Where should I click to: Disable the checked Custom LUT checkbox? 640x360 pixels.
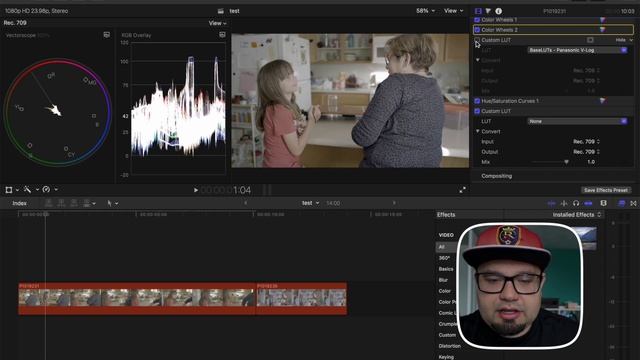(477, 111)
